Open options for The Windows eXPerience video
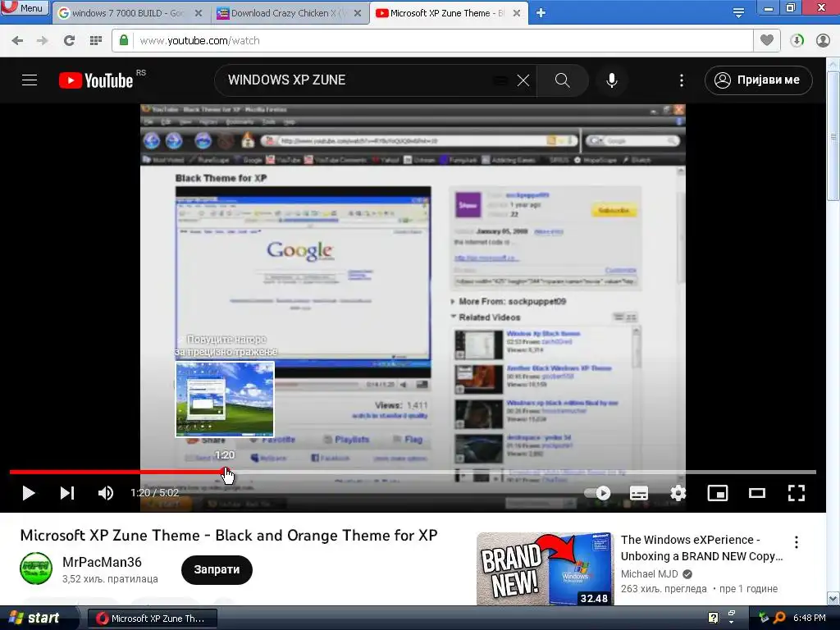 click(797, 542)
